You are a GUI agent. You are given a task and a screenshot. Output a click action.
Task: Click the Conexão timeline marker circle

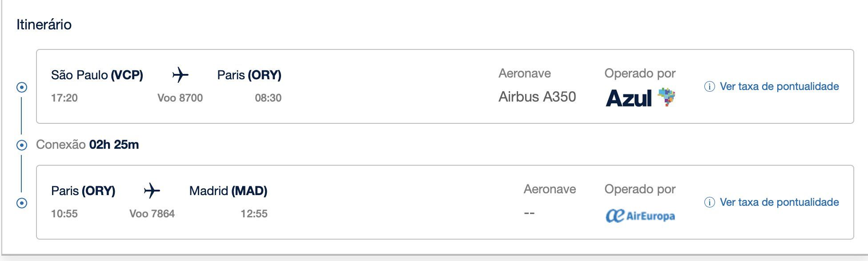coord(21,145)
